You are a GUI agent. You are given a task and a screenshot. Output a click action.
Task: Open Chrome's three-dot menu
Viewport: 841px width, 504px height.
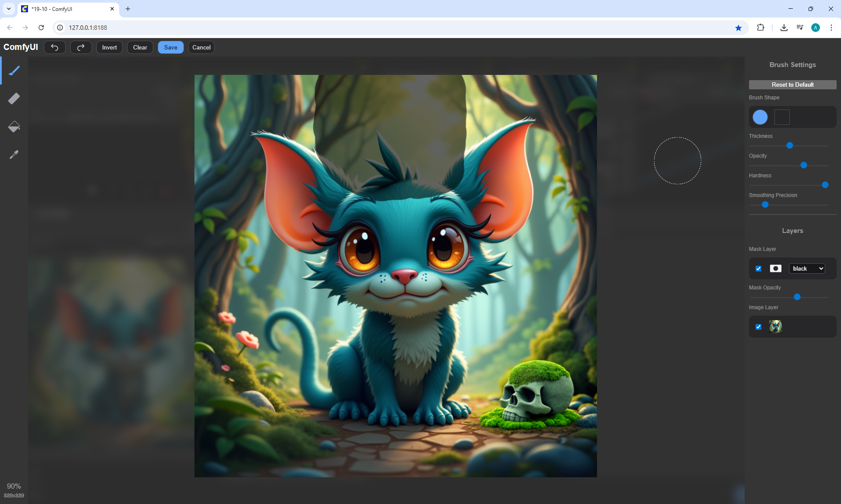(x=831, y=28)
